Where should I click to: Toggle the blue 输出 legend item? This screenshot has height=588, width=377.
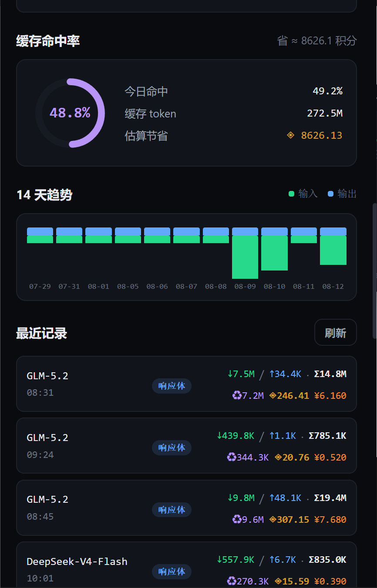tap(342, 194)
